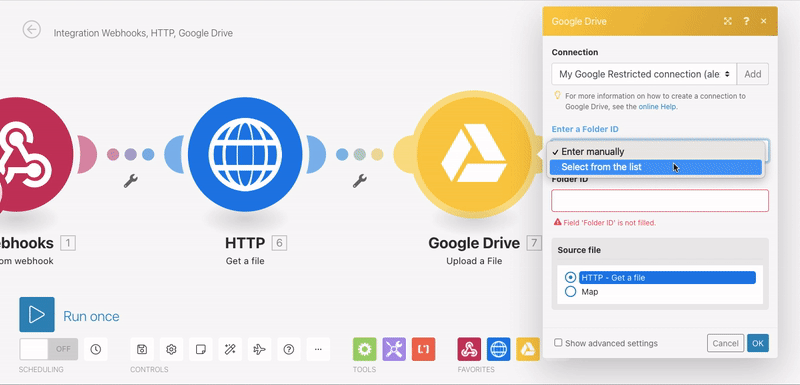
Task: Click the 'Source file' heading
Action: click(x=579, y=250)
